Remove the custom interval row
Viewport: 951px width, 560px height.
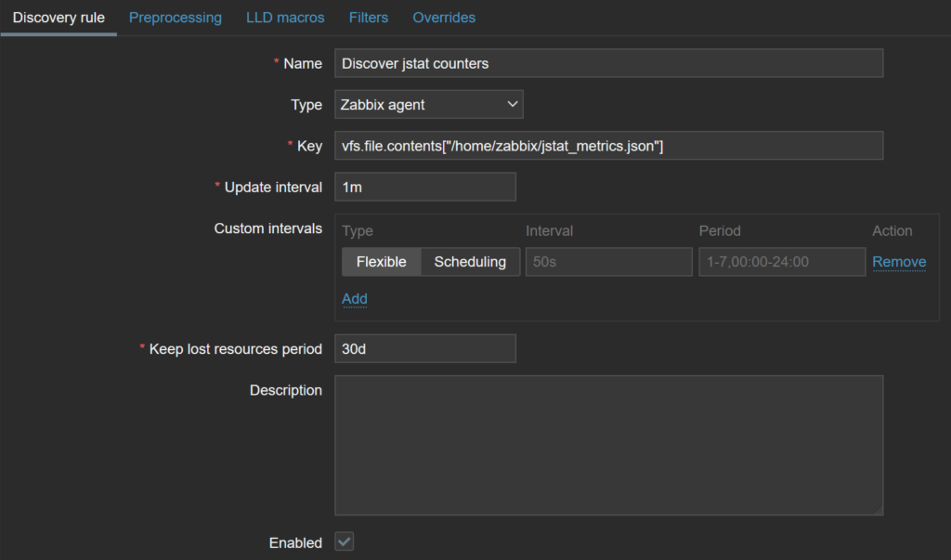898,262
